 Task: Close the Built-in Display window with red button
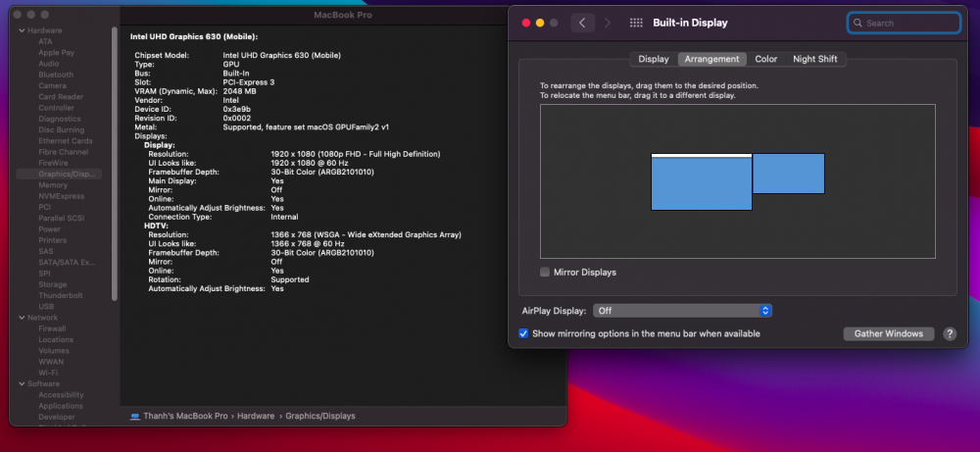click(x=525, y=23)
